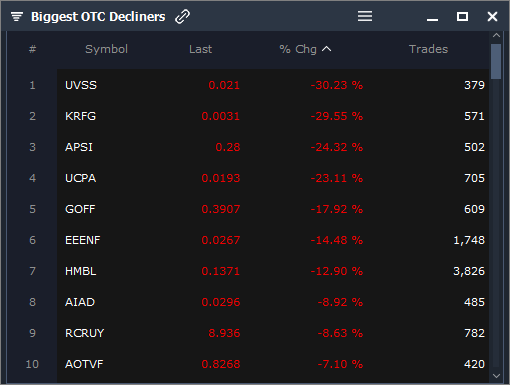Click the EEENF last price 0.0267
The width and height of the screenshot is (510, 385).
coord(221,240)
